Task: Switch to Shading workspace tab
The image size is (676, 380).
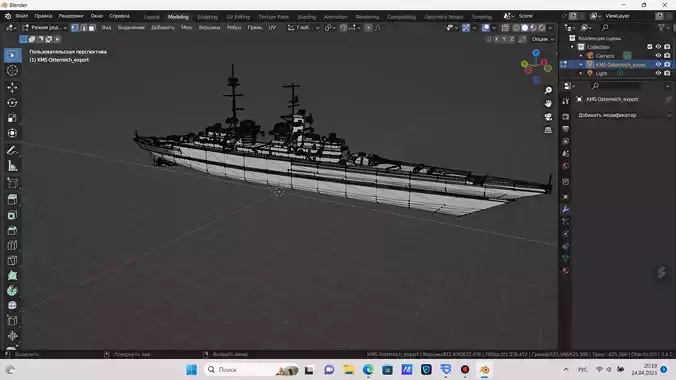Action: point(307,17)
